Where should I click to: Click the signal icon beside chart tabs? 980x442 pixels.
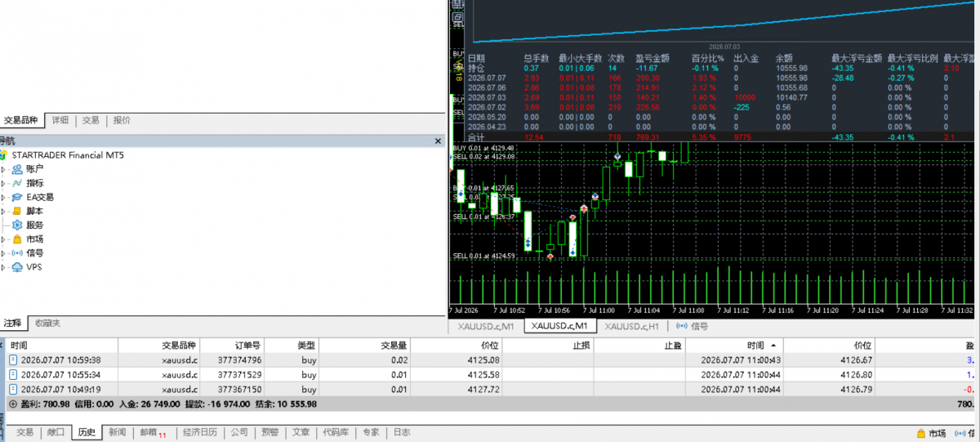[680, 327]
